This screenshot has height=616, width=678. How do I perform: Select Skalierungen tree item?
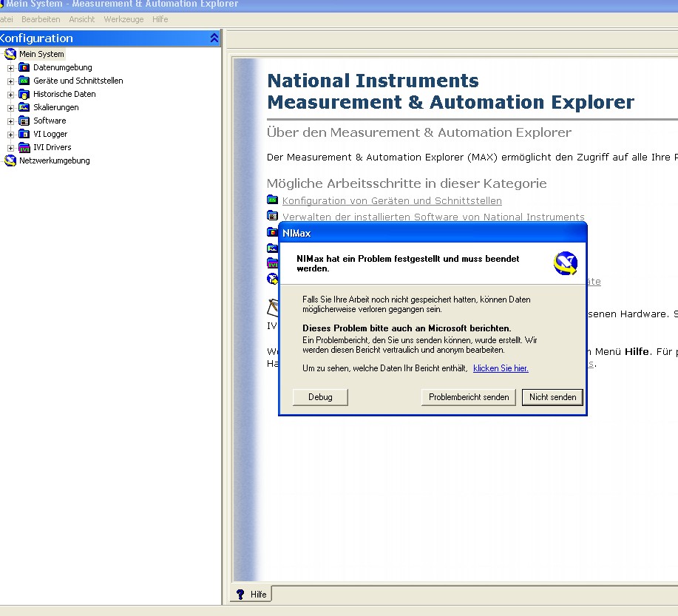(56, 107)
